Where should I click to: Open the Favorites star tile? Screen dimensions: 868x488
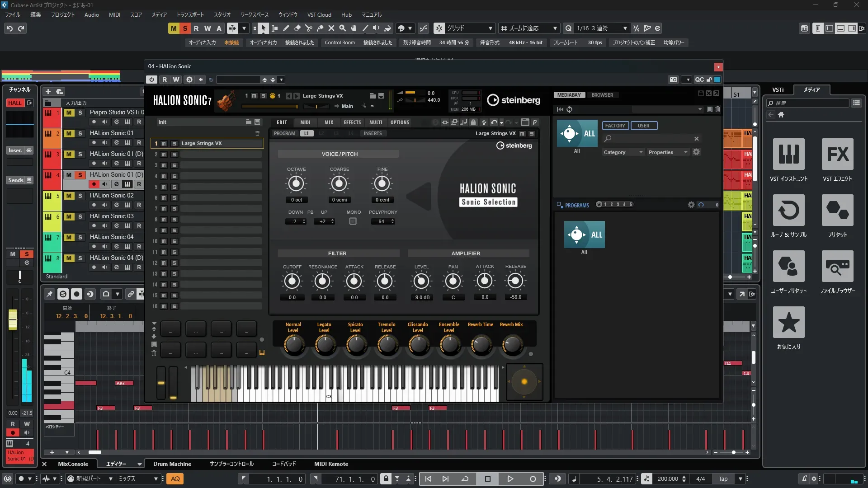[x=788, y=322]
